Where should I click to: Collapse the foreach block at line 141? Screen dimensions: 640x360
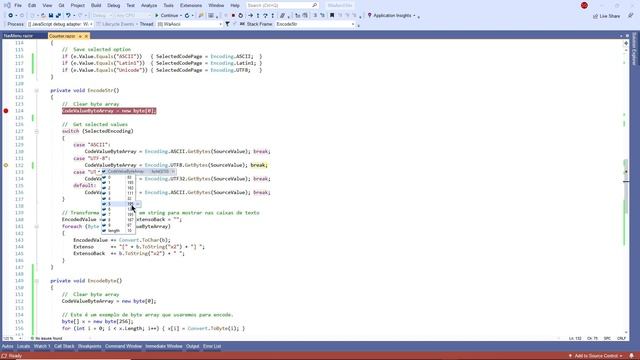[x=36, y=226]
